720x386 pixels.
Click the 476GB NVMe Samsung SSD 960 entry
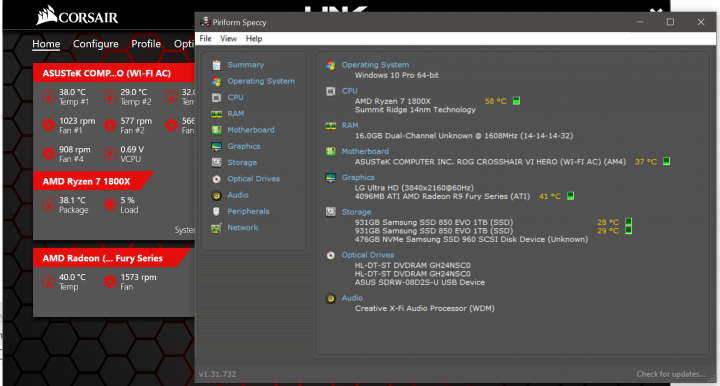pyautogui.click(x=471, y=239)
